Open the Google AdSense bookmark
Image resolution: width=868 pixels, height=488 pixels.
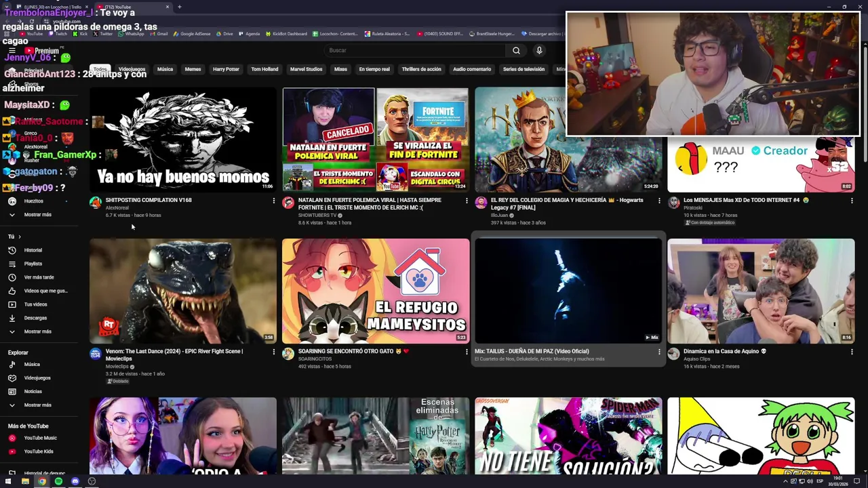pos(192,34)
